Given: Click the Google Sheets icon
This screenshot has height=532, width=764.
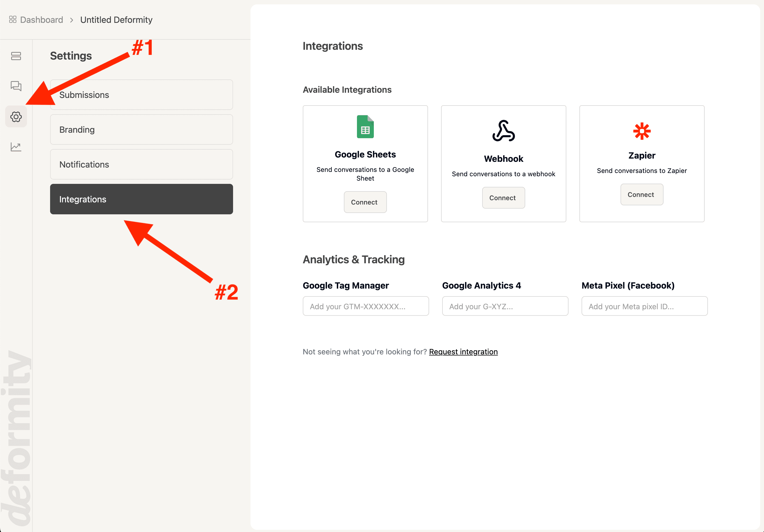Looking at the screenshot, I should [x=365, y=127].
